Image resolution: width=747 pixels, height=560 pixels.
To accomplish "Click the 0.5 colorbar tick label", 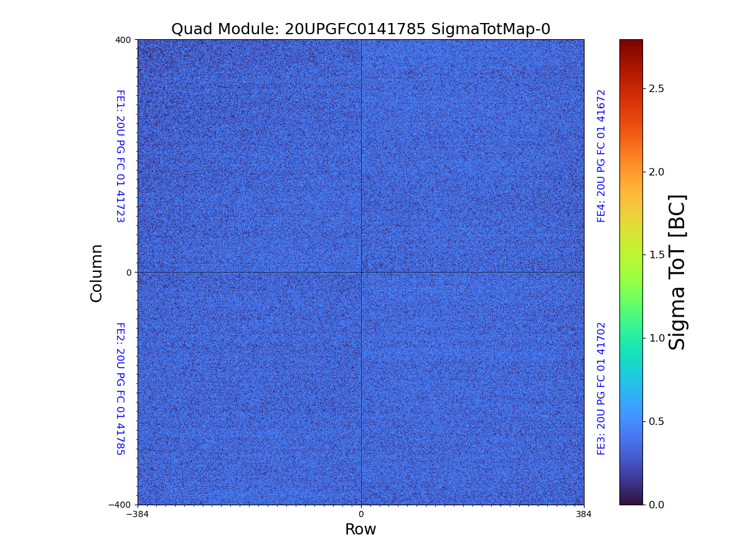I will [656, 421].
